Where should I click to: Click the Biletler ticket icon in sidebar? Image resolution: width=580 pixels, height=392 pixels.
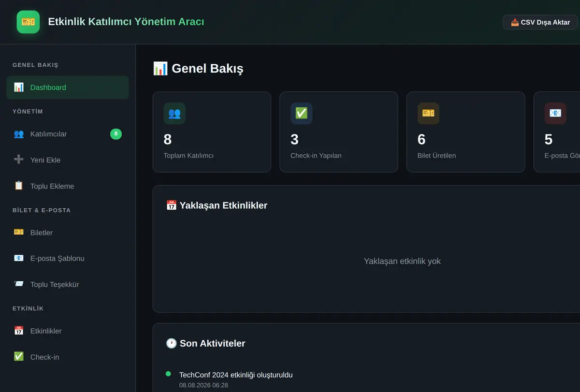[x=19, y=232]
